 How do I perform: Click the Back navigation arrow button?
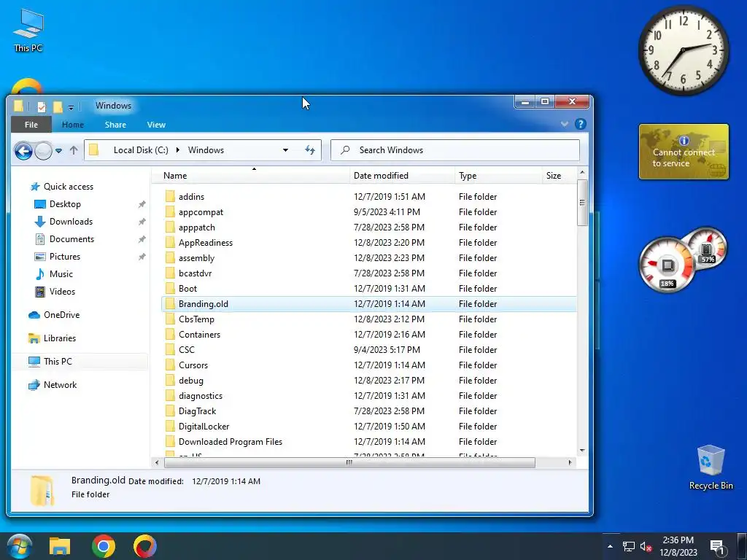tap(23, 151)
